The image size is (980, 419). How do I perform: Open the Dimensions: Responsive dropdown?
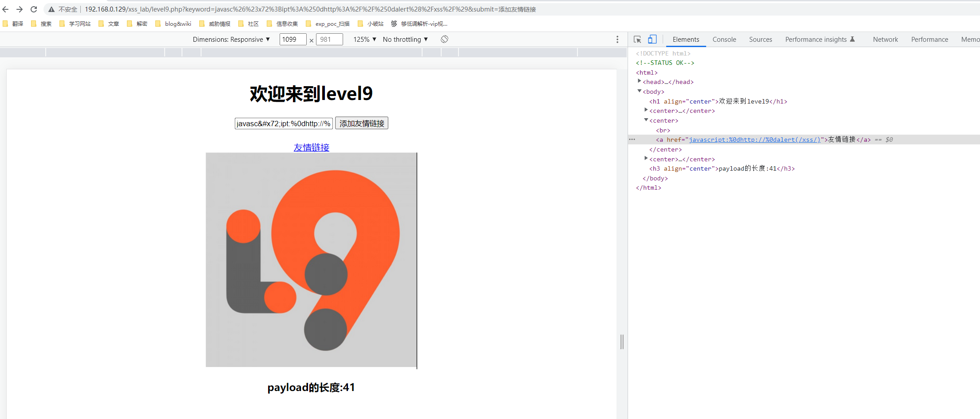231,40
